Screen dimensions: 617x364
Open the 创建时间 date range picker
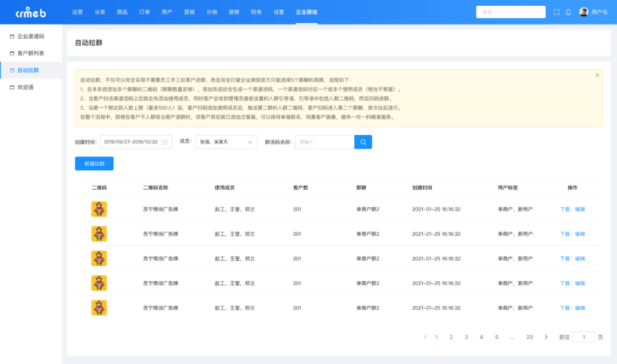coord(136,142)
